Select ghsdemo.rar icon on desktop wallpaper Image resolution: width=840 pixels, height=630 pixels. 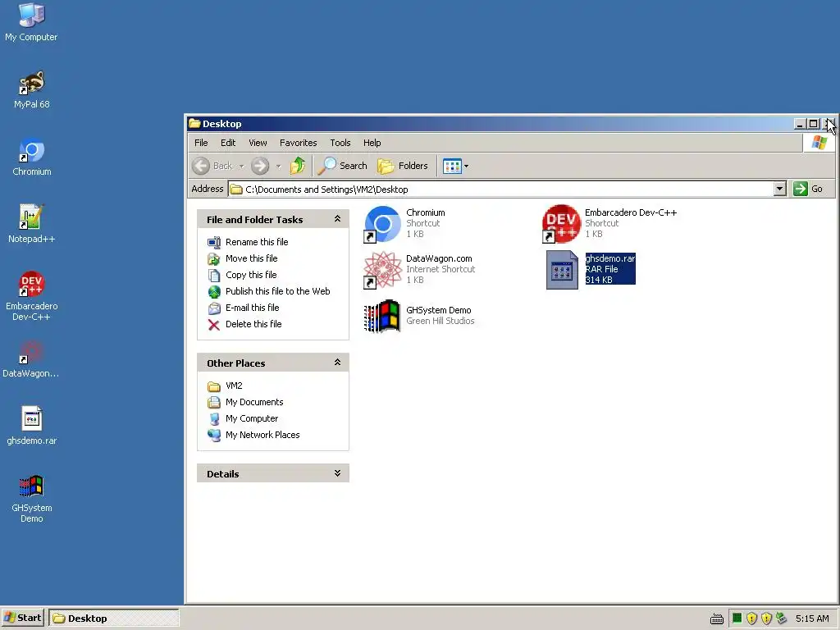coord(31,427)
